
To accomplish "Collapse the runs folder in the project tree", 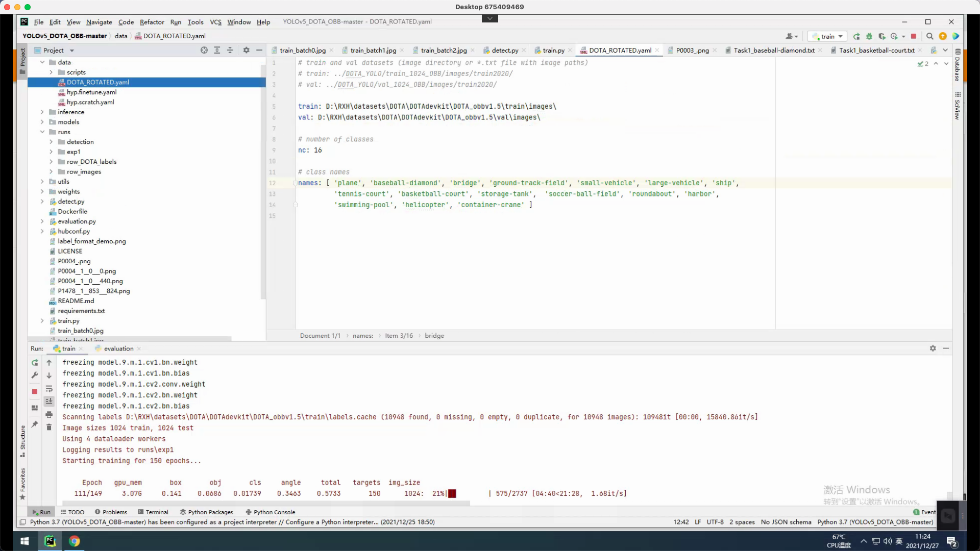I will 42,132.
